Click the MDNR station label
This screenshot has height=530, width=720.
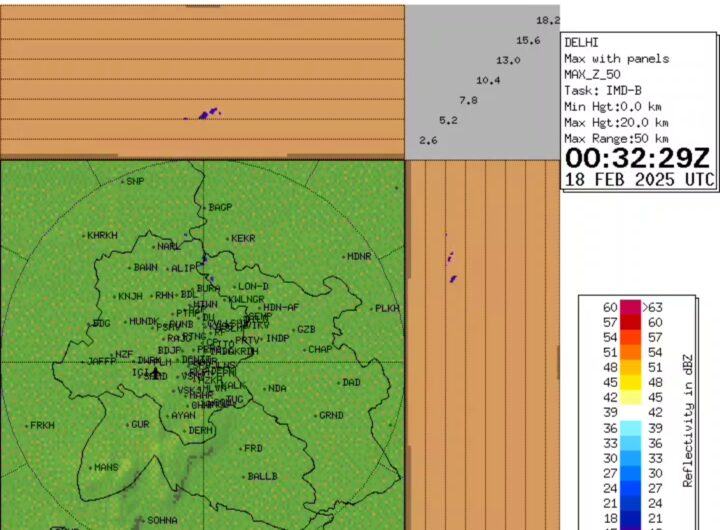click(x=359, y=257)
